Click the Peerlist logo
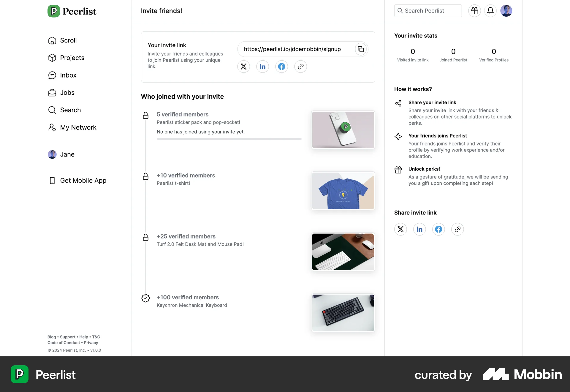This screenshot has height=392, width=570. click(72, 11)
